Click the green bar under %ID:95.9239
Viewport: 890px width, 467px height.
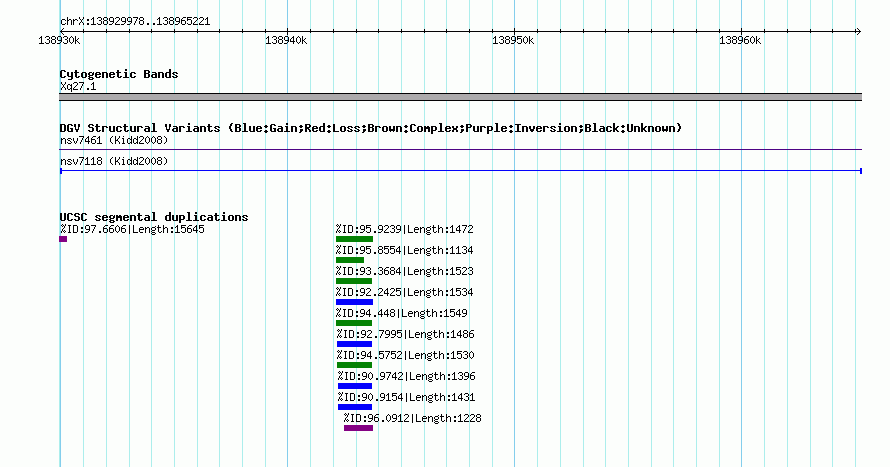coord(354,239)
